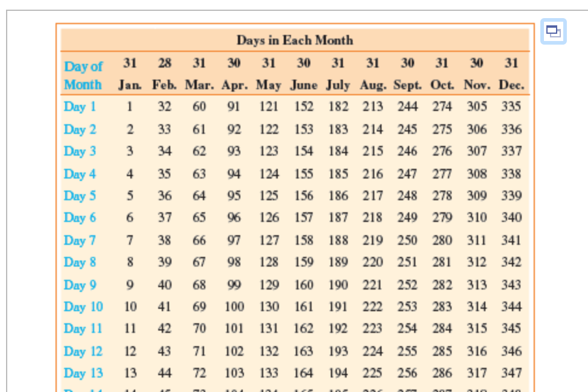Click the Days in Each Month title
Screen dimensions: 588x392
click(x=294, y=41)
